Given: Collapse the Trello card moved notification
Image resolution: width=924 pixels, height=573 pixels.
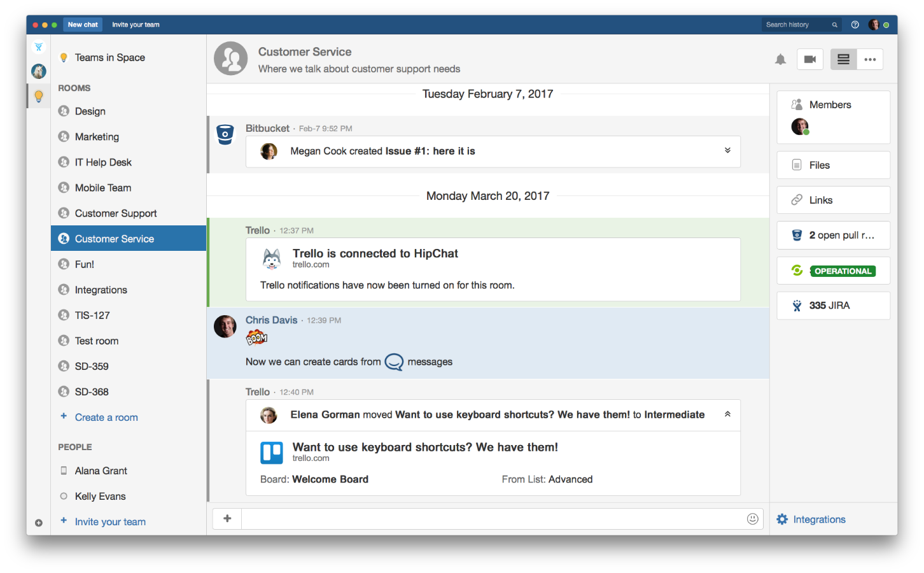Looking at the screenshot, I should pos(727,414).
